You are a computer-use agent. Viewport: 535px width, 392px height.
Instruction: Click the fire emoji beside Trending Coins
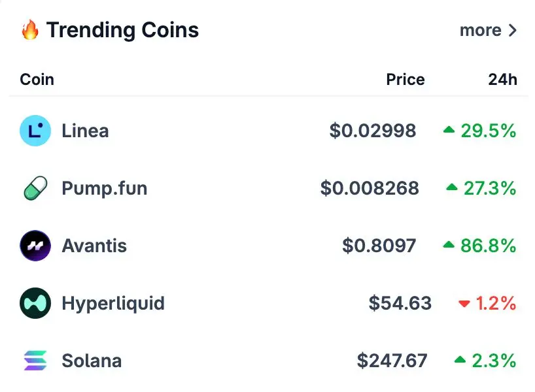click(30, 29)
